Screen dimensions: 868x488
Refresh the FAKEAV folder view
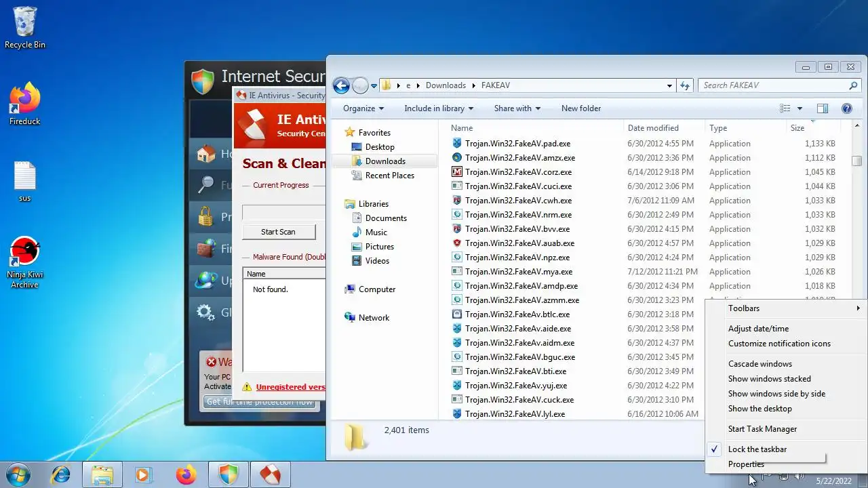(685, 85)
